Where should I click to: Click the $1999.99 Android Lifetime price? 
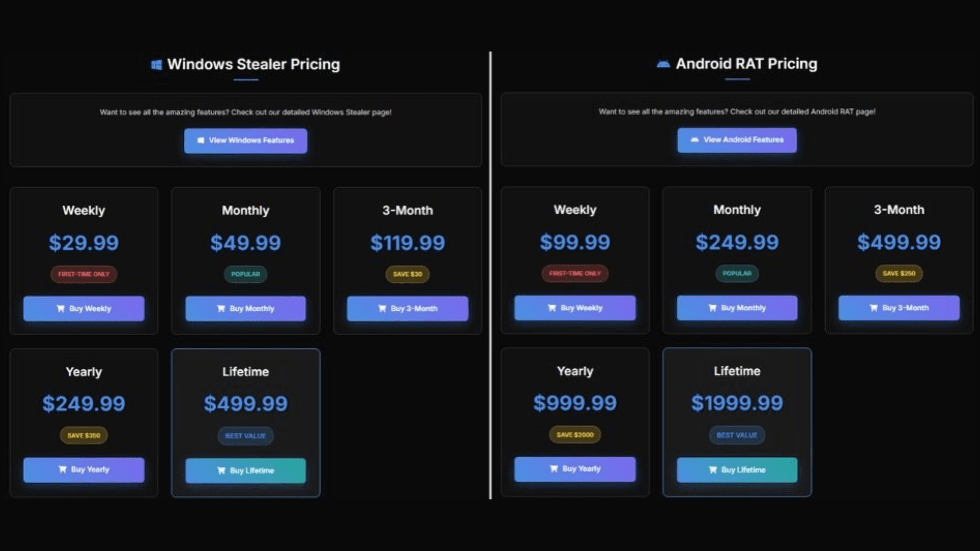pyautogui.click(x=737, y=403)
